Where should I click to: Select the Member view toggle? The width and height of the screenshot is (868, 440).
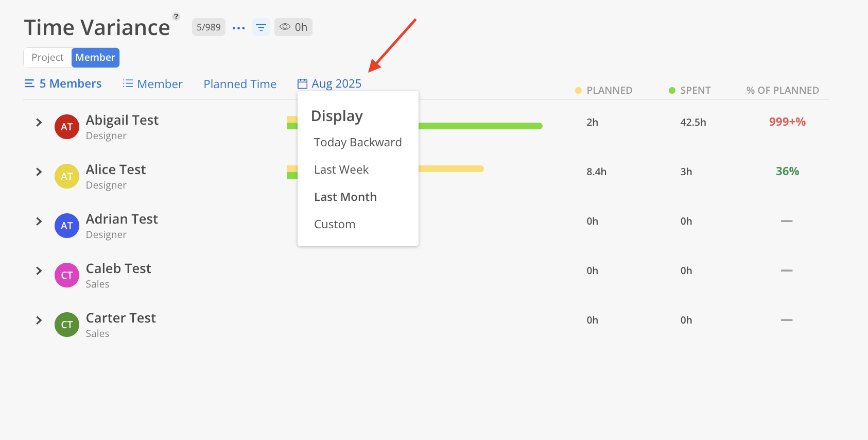[95, 58]
